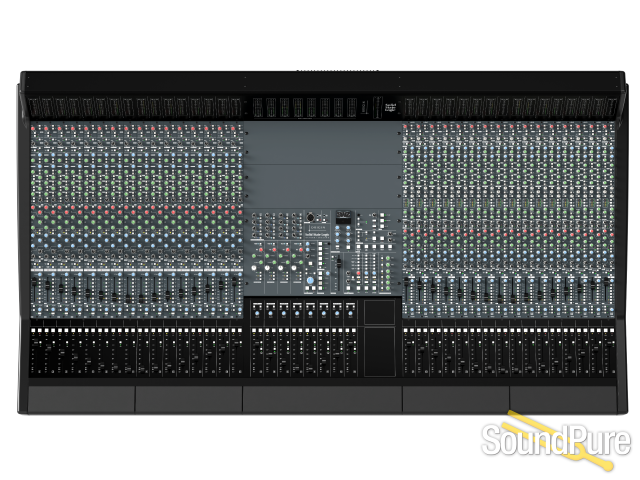Click top-left blue knob below the compressor meter
Image resolution: width=640 pixels, height=480 pixels.
(x=337, y=228)
